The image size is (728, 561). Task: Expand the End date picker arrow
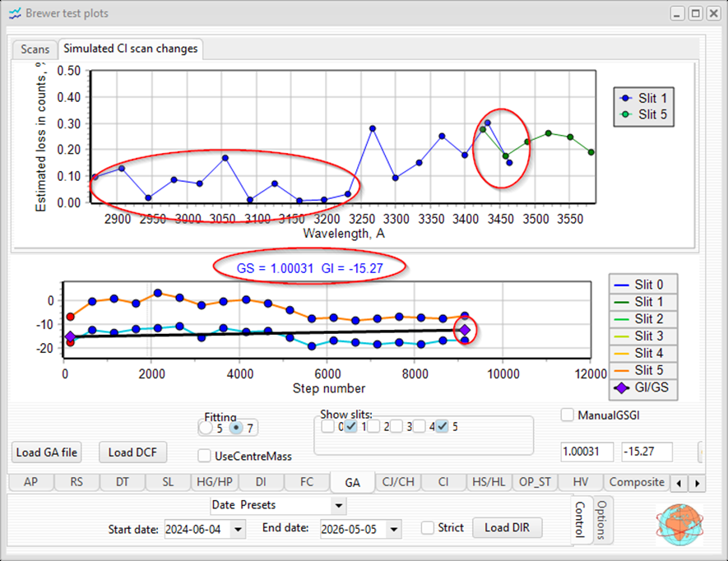[394, 530]
